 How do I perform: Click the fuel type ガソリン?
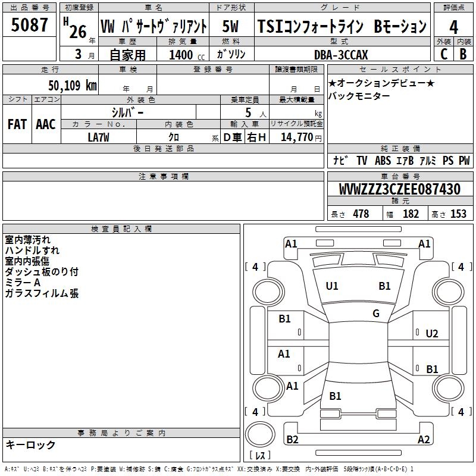(231, 54)
